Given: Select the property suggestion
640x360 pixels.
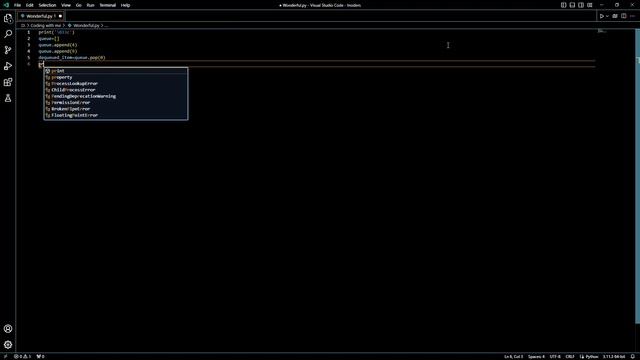Looking at the screenshot, I should click(x=116, y=77).
